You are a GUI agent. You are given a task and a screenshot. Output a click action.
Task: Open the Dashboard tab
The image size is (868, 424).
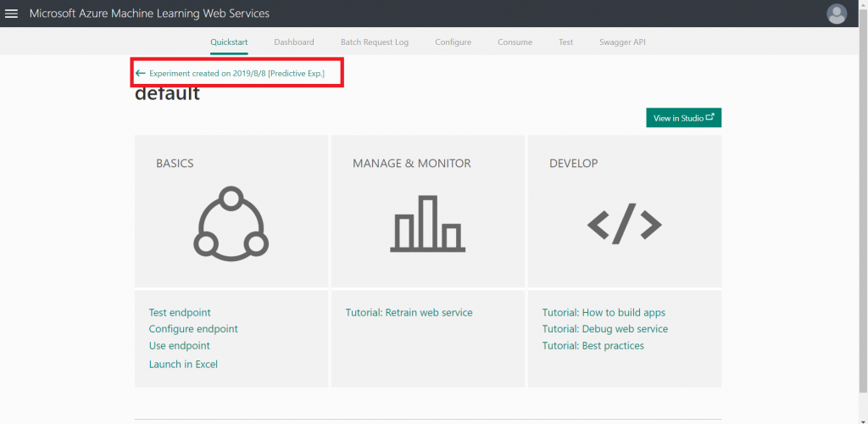pos(294,42)
